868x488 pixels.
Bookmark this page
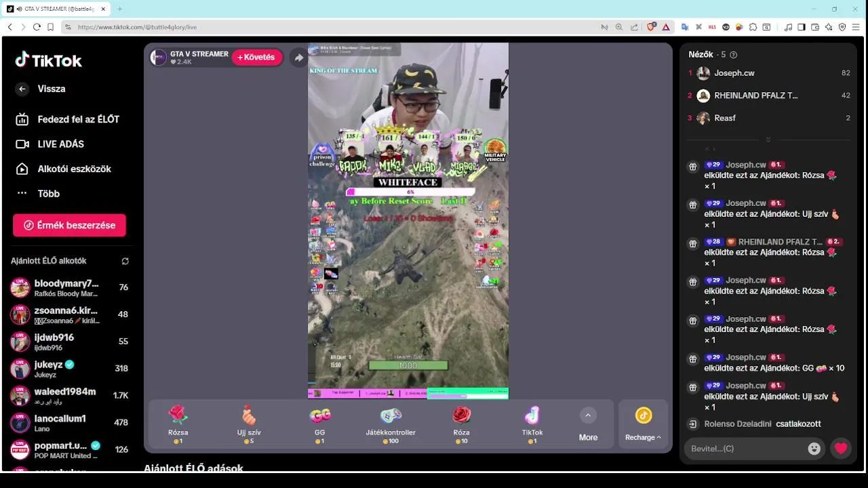50,27
